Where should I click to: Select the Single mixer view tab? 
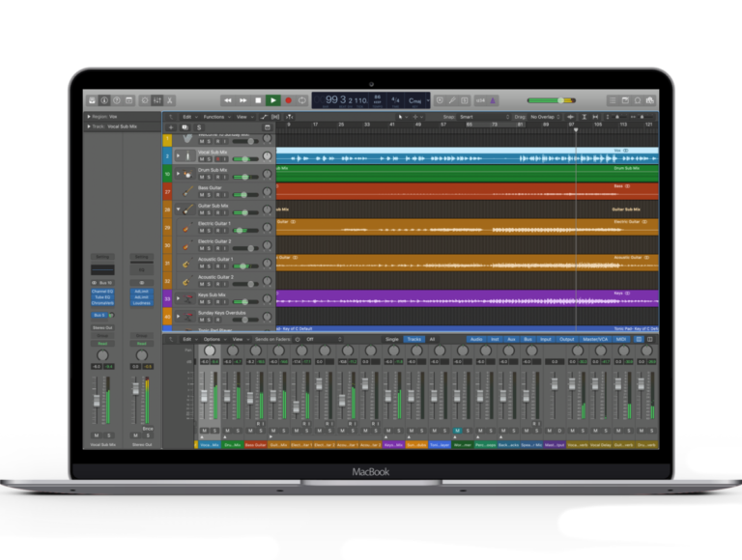(x=392, y=339)
